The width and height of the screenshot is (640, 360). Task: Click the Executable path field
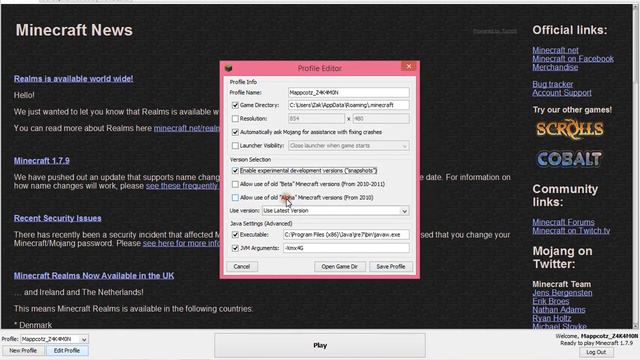[346, 235]
